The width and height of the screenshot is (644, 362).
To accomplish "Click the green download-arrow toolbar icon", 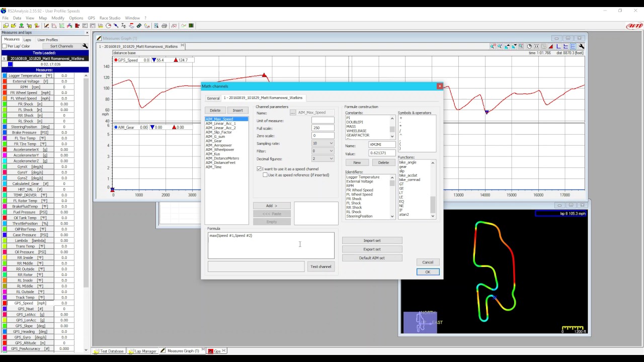I will pos(21,26).
